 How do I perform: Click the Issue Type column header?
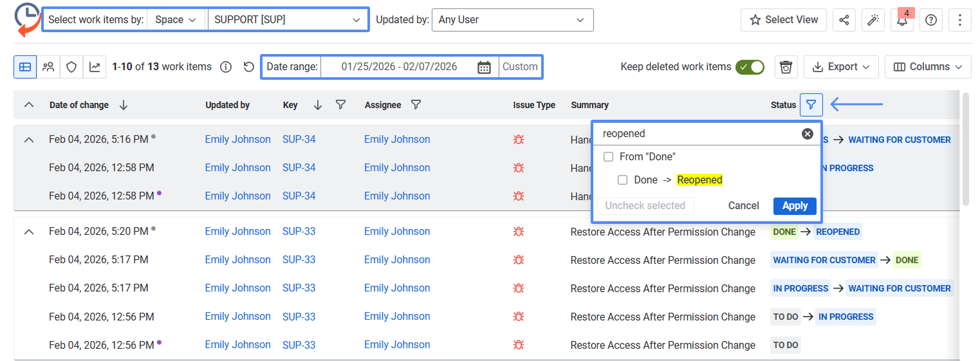(534, 105)
